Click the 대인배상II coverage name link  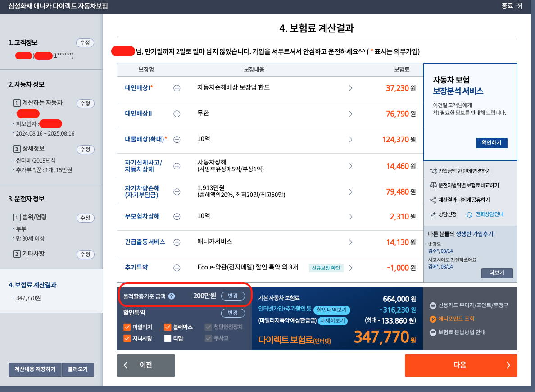coord(139,114)
